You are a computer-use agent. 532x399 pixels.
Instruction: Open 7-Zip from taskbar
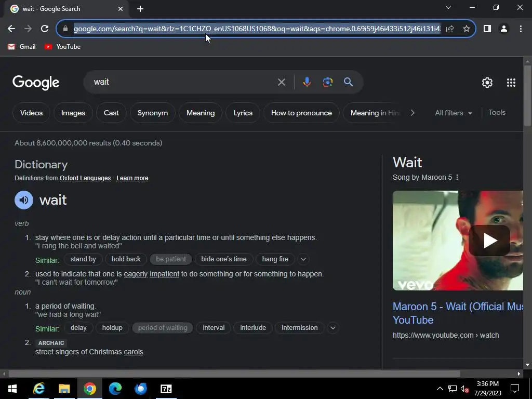click(166, 389)
